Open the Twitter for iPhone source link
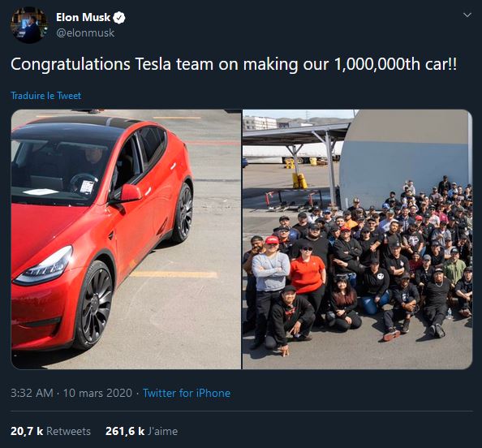This screenshot has height=448, width=482. 187,393
